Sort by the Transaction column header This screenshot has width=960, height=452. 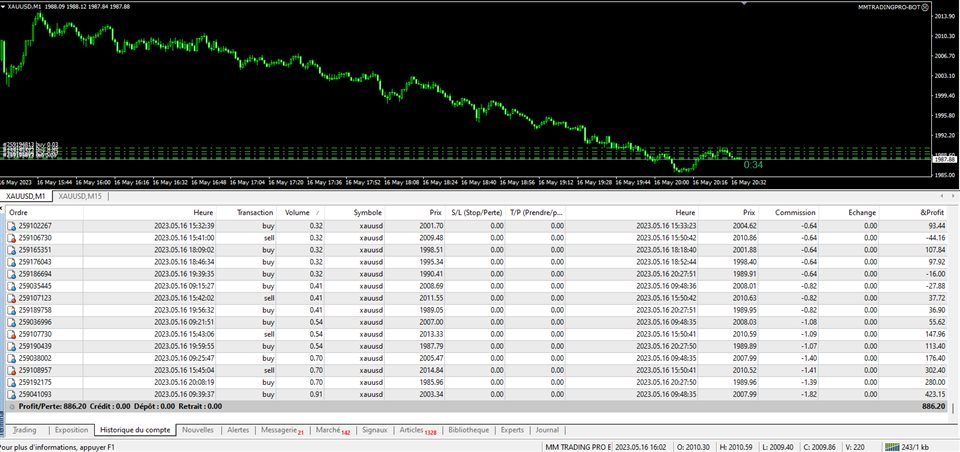(x=245, y=213)
